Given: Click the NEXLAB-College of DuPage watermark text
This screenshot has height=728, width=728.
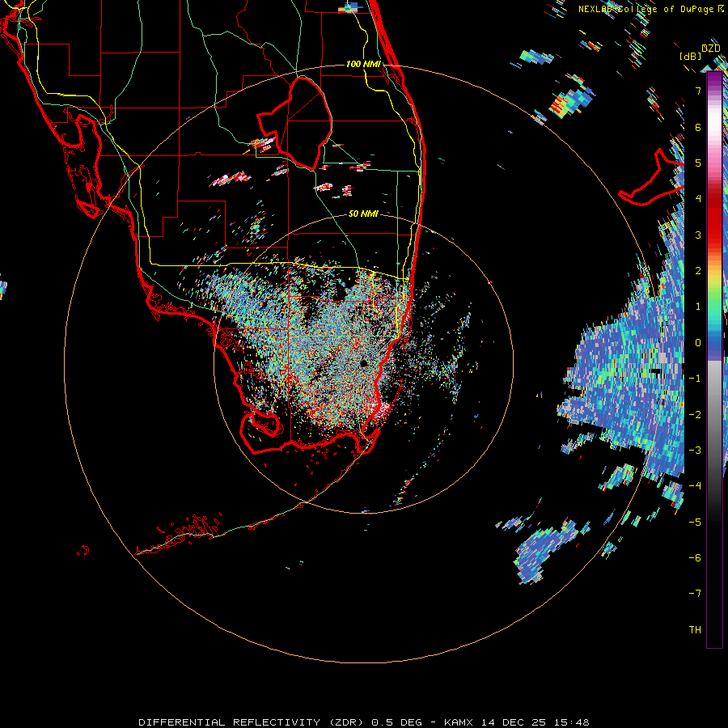Looking at the screenshot, I should pyautogui.click(x=651, y=9).
